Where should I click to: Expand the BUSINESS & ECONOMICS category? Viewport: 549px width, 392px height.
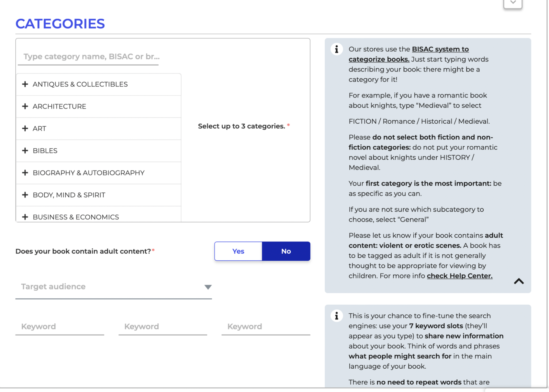pos(25,217)
